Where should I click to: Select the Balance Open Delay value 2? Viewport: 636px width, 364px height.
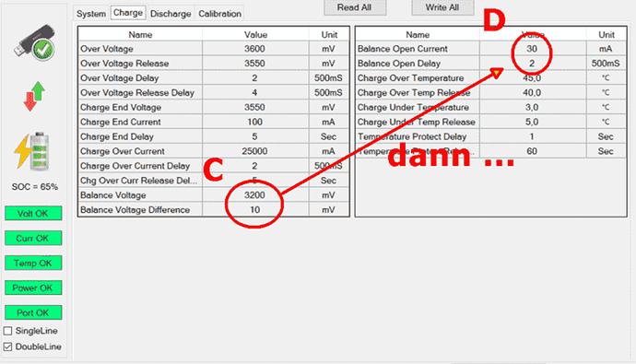click(x=532, y=64)
